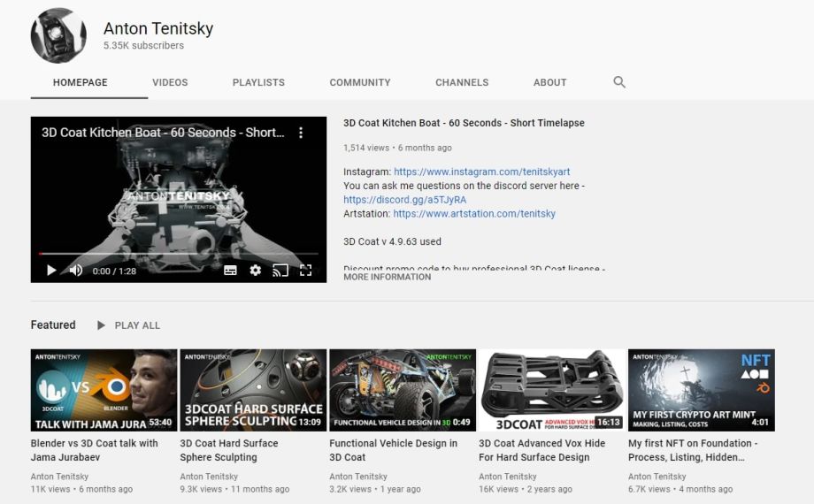Click title 3D Coat Hard Surface Sphere Sculpting
814x504 pixels.
tap(229, 450)
